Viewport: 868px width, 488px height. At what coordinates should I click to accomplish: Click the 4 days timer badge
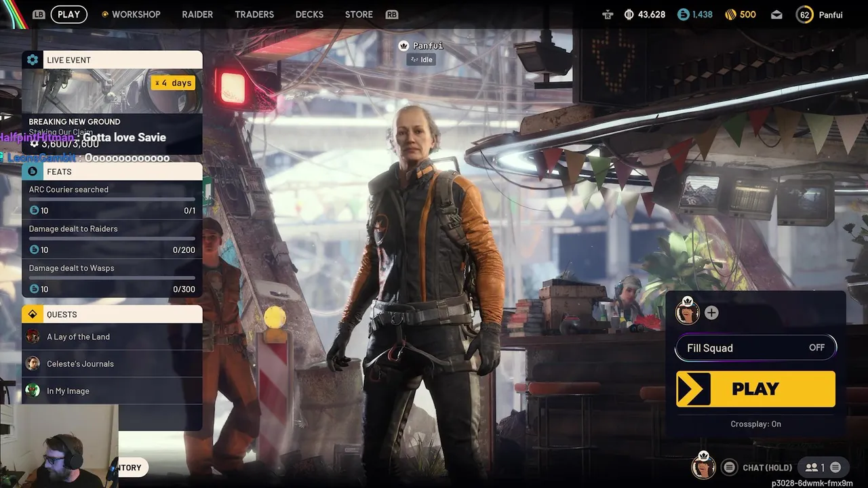[x=173, y=83]
